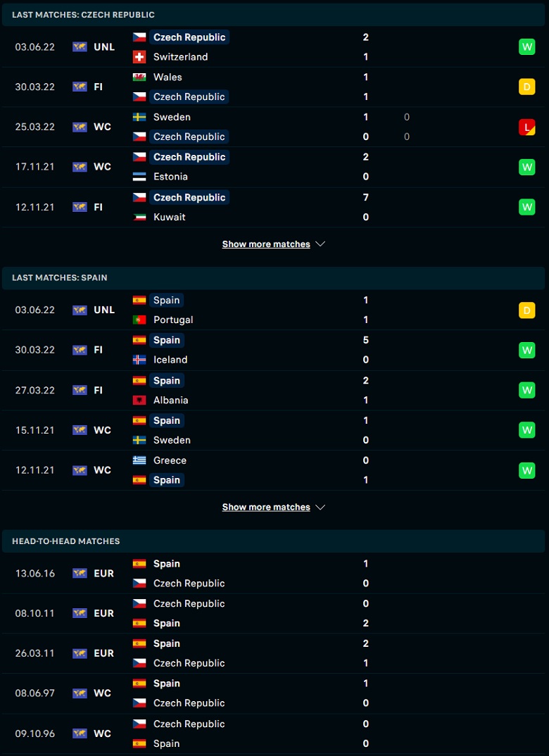Click the Kuwait flag icon

(139, 217)
